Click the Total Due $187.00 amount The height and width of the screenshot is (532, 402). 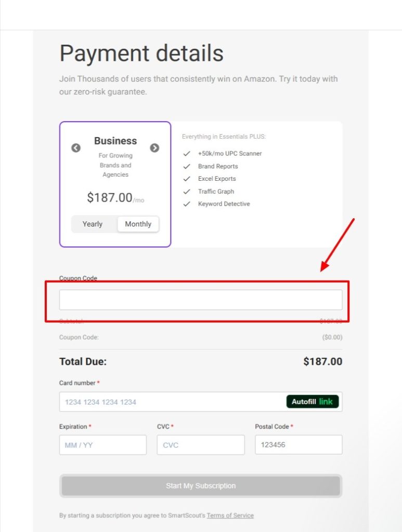pos(322,362)
